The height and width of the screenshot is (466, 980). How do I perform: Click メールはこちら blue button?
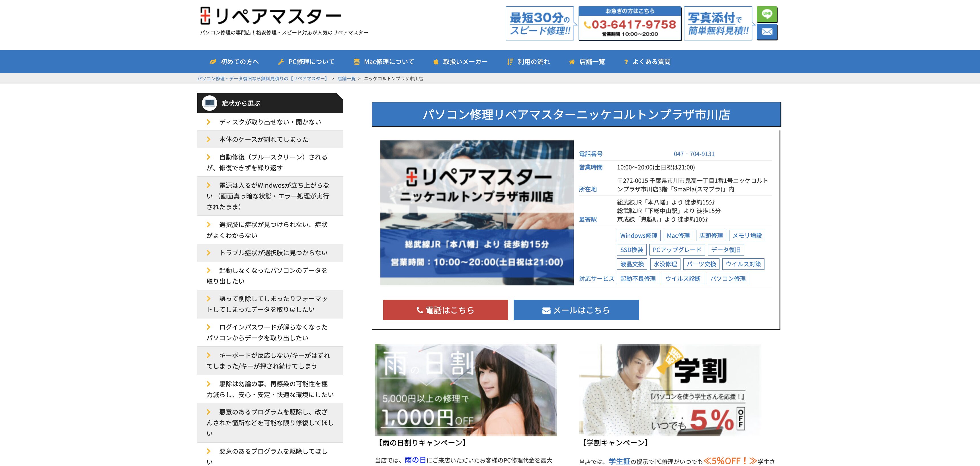point(576,310)
